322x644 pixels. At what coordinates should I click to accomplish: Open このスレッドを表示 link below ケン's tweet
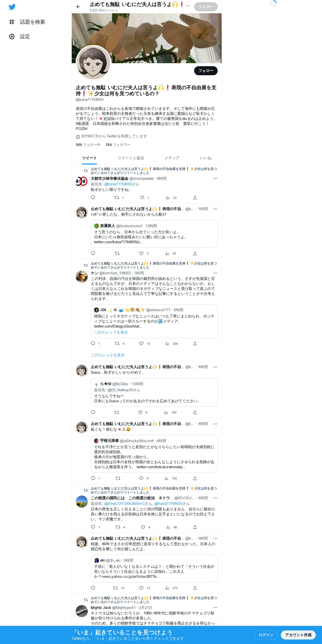pos(108,355)
